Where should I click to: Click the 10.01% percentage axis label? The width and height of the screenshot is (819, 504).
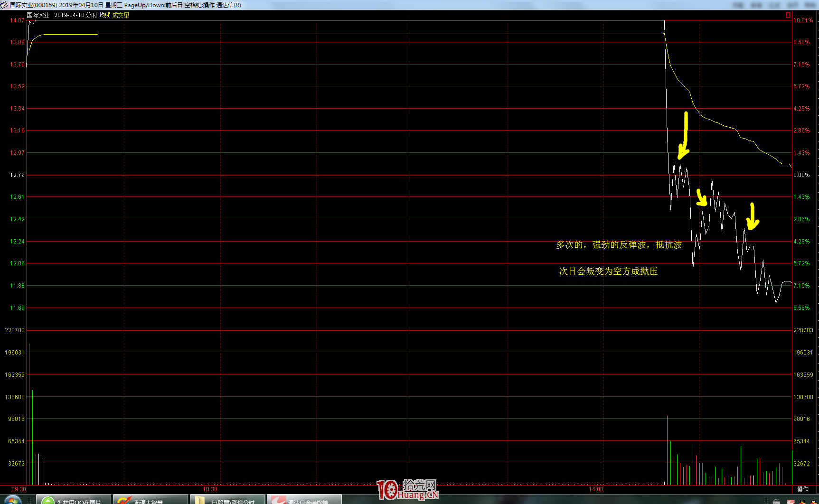click(x=803, y=20)
